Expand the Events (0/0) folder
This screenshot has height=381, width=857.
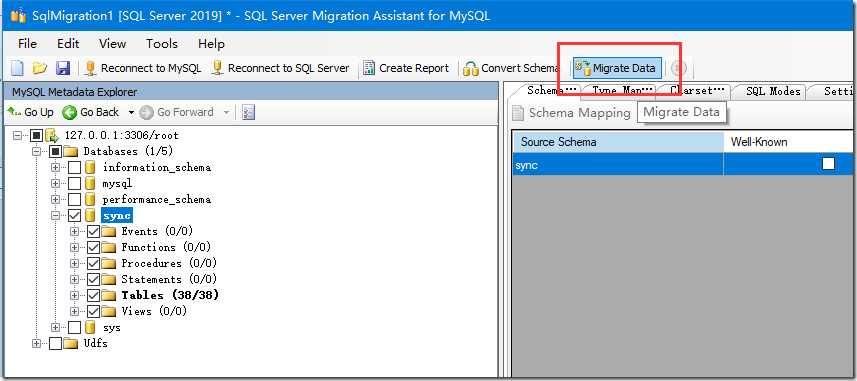click(74, 232)
